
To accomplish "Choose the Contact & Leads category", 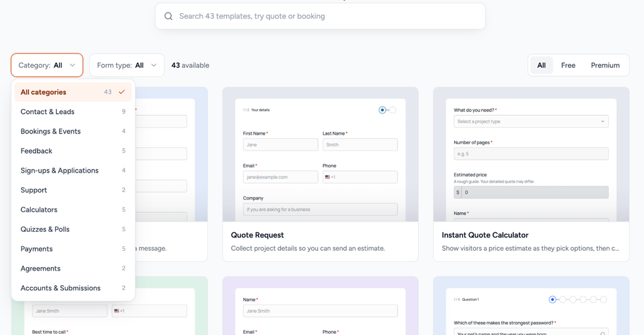I will tap(73, 112).
